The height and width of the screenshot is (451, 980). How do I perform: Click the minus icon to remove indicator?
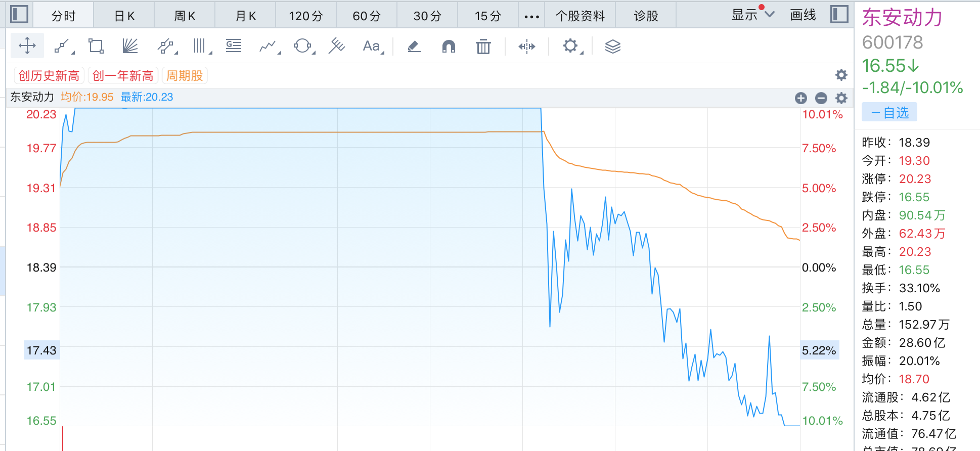[821, 98]
